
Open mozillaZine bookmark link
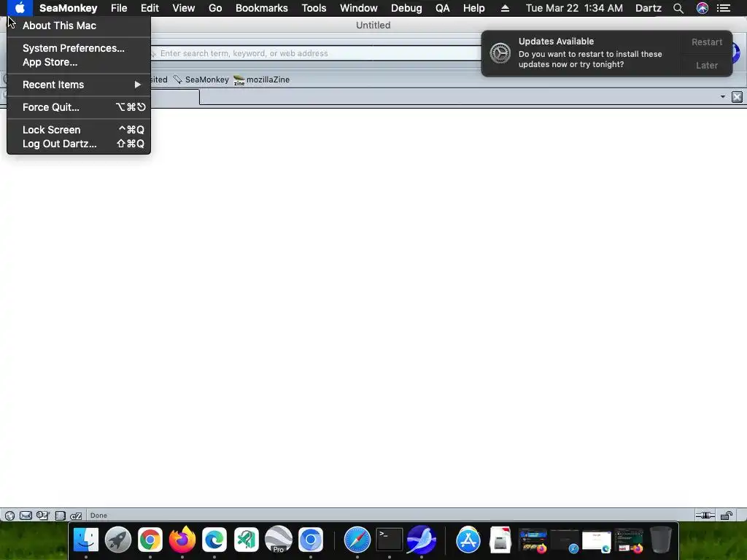262,79
